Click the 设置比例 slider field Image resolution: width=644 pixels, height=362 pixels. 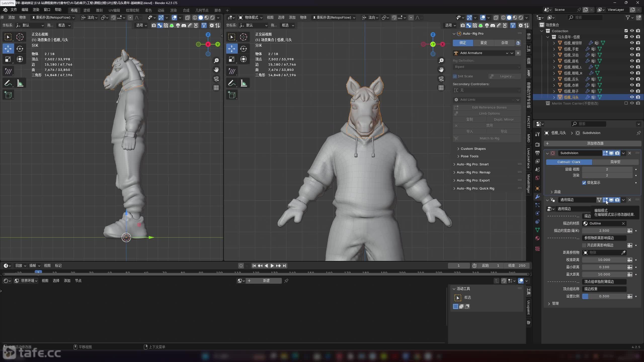click(604, 296)
